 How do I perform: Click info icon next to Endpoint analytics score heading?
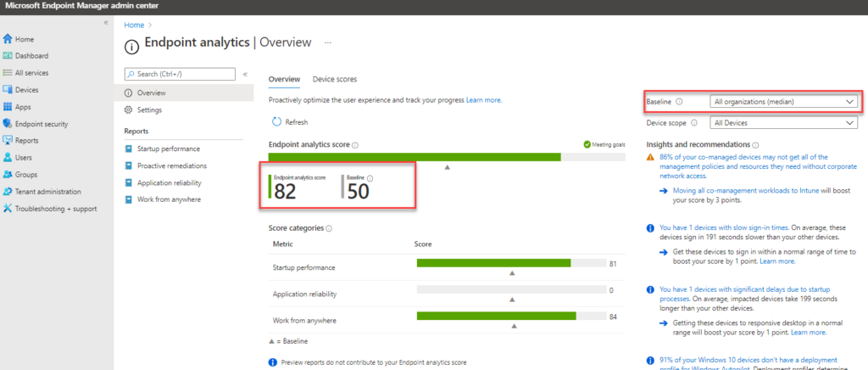(355, 145)
